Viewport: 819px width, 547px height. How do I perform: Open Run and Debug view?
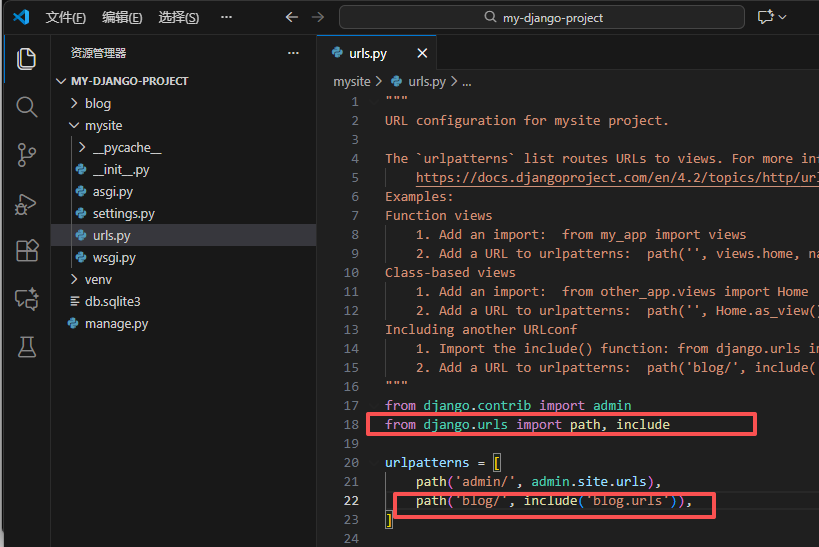tap(27, 203)
